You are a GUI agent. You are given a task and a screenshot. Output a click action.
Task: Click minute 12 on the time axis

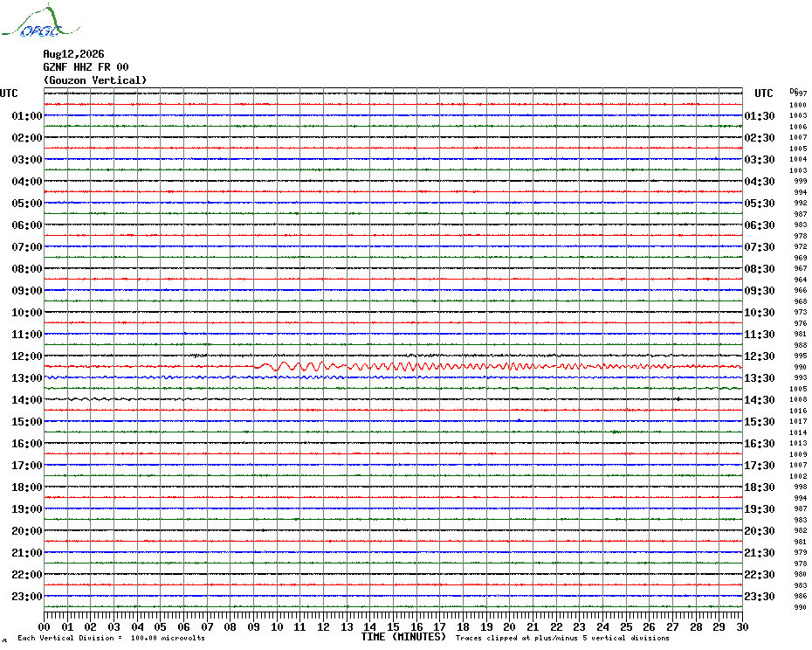click(324, 626)
